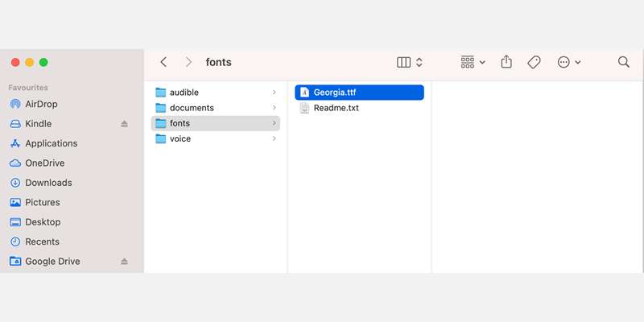Image resolution: width=644 pixels, height=322 pixels.
Task: Open the More actions ellipsis menu
Action: click(x=568, y=62)
